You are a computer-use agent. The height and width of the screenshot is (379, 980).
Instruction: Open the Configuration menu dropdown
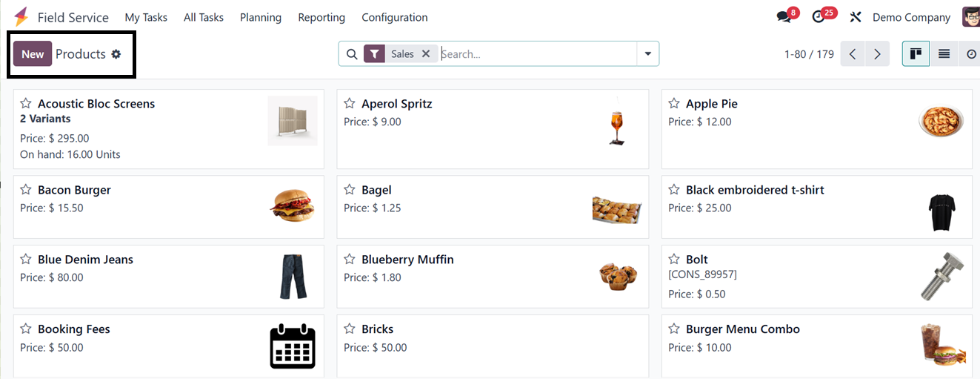point(394,17)
